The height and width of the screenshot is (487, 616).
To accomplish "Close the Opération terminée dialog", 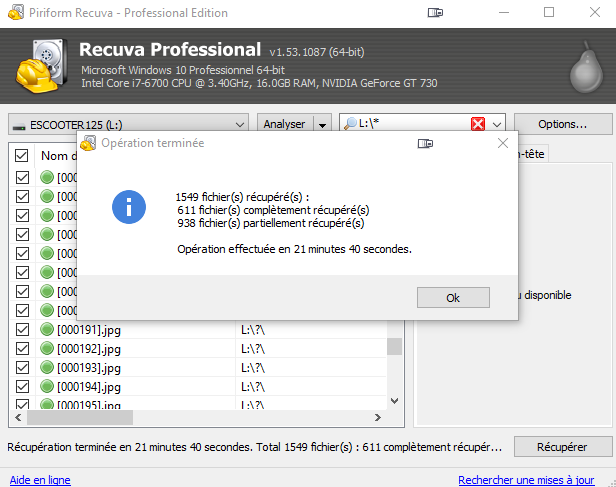I will (503, 143).
